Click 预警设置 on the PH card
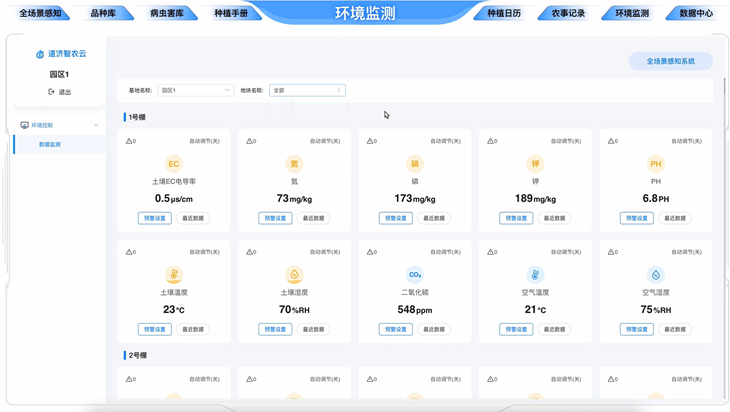The height and width of the screenshot is (412, 730). tap(637, 218)
